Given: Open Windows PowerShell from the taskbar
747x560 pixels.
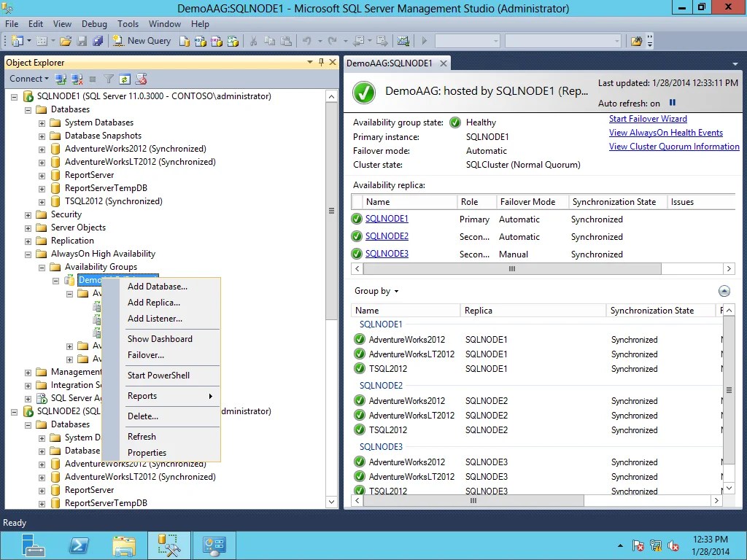Looking at the screenshot, I should point(79,545).
